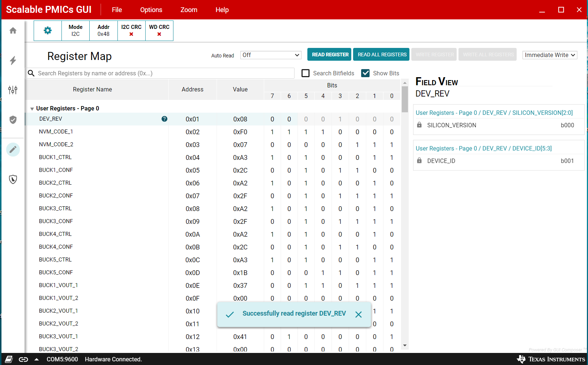
Task: Click the connection link icon in status bar
Action: coord(23,360)
